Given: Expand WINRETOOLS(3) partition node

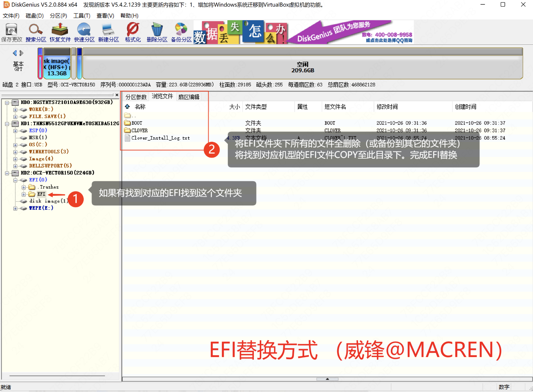Looking at the screenshot, I should (15, 152).
